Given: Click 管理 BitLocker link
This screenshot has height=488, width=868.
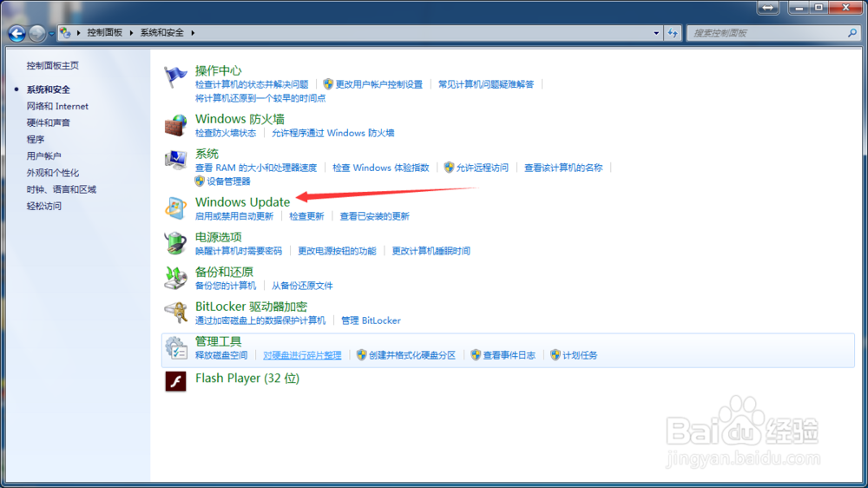Looking at the screenshot, I should click(371, 320).
